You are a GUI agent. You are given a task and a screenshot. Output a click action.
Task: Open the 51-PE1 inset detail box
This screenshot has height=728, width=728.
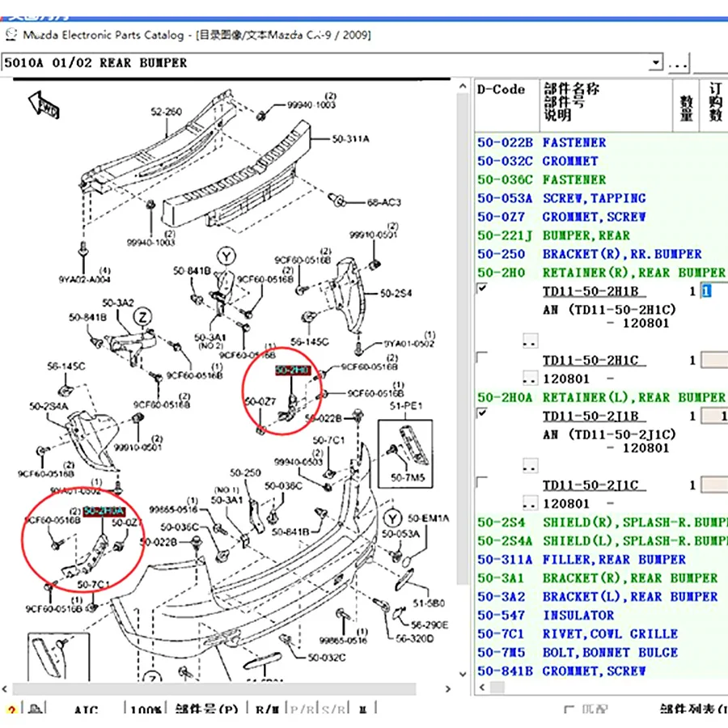point(405,453)
